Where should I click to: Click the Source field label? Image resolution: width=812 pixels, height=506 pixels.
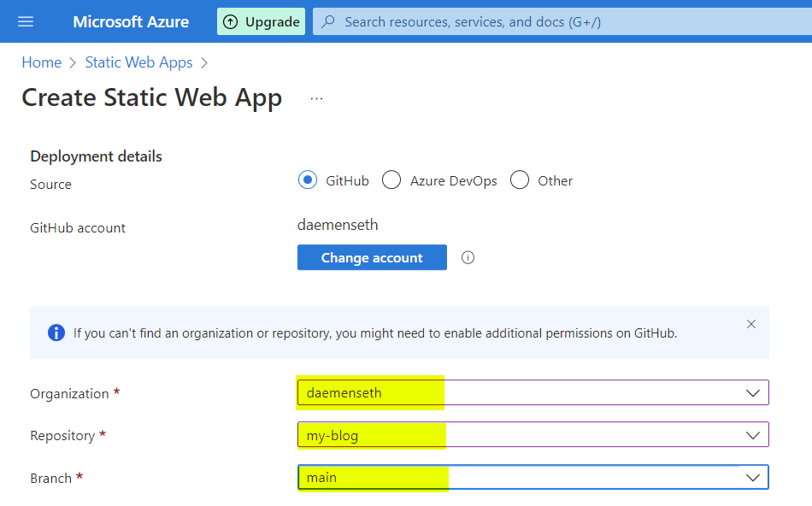(50, 185)
